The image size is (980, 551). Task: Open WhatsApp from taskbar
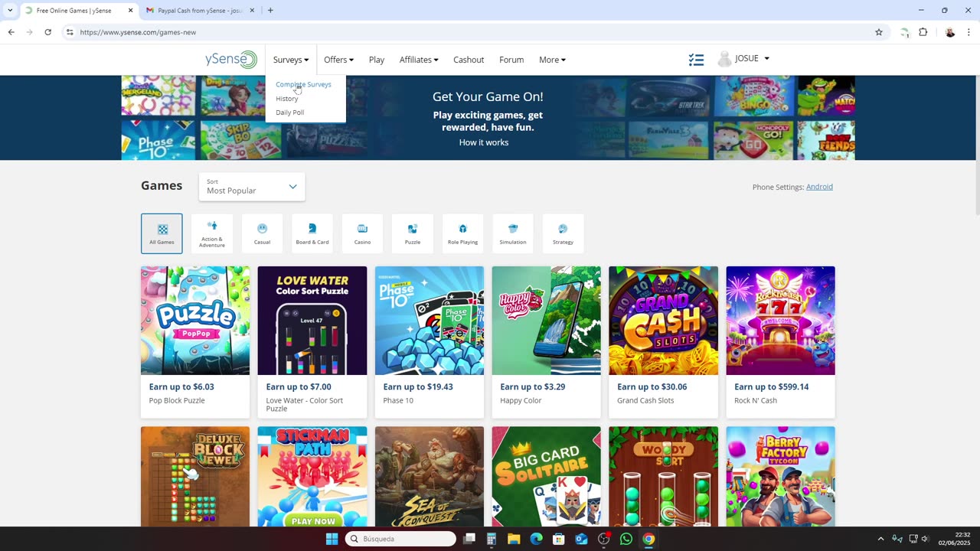[x=626, y=539]
